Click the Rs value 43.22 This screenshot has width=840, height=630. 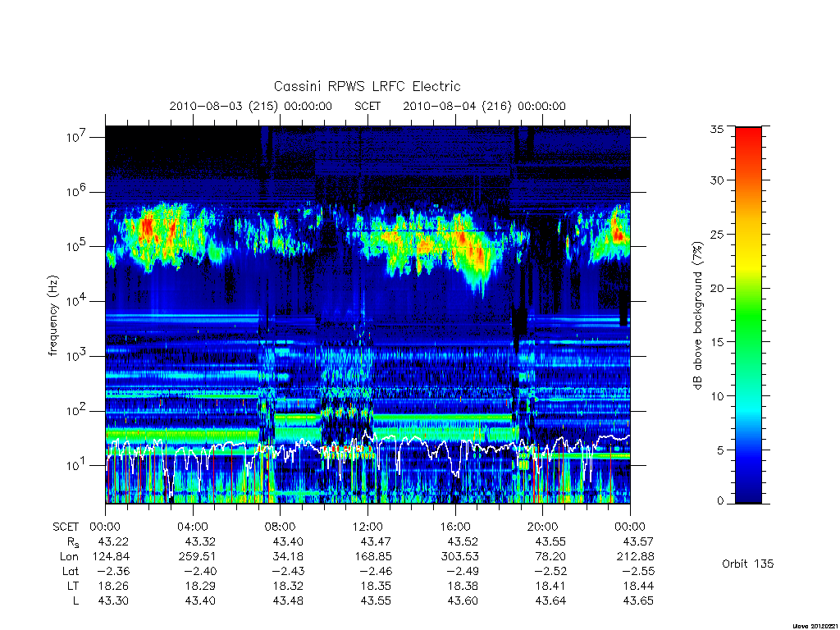click(x=113, y=541)
